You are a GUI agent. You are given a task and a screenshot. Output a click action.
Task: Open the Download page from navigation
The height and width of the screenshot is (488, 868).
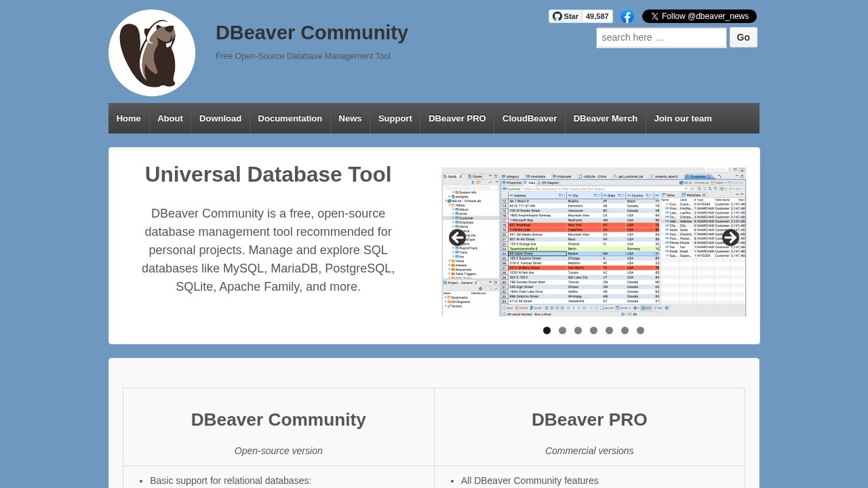point(220,118)
